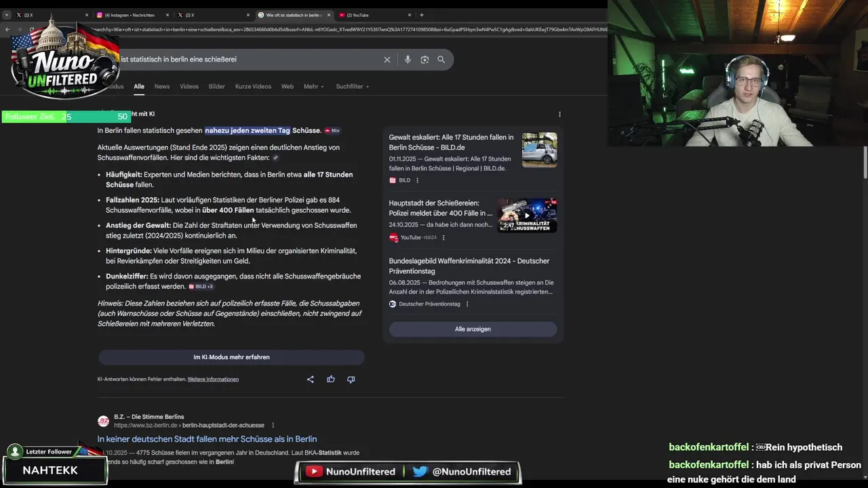Submit the search with the magnifier icon
Image resolution: width=868 pixels, height=488 pixels.
(441, 60)
